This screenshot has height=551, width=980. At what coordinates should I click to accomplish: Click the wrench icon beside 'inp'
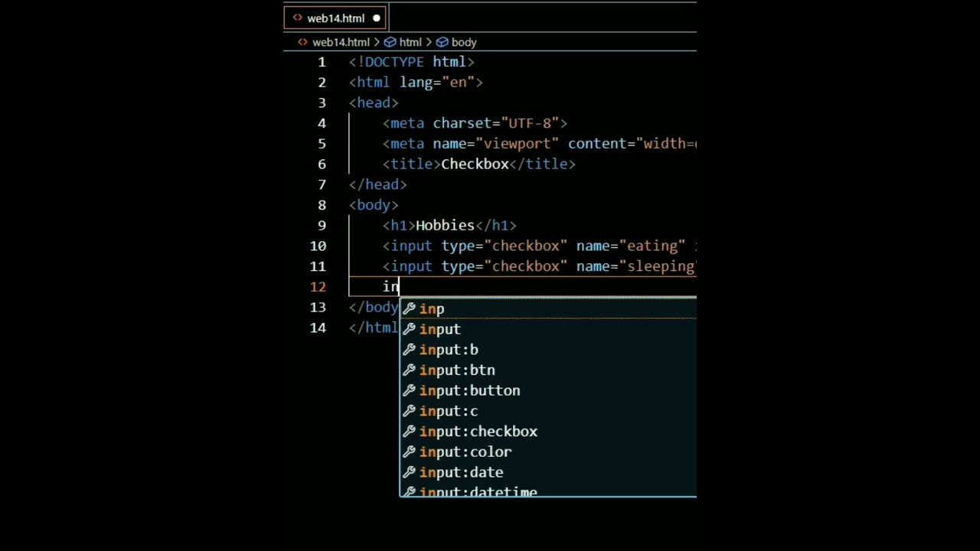409,308
